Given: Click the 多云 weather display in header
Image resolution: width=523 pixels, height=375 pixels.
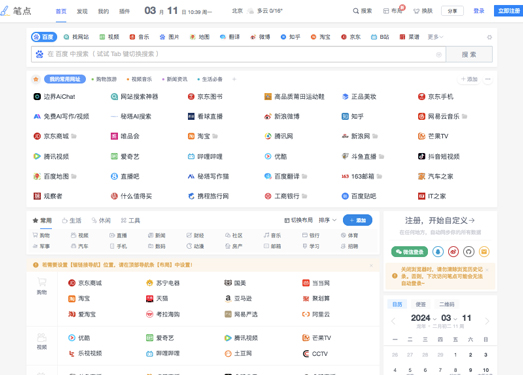Looking at the screenshot, I should coord(266,11).
